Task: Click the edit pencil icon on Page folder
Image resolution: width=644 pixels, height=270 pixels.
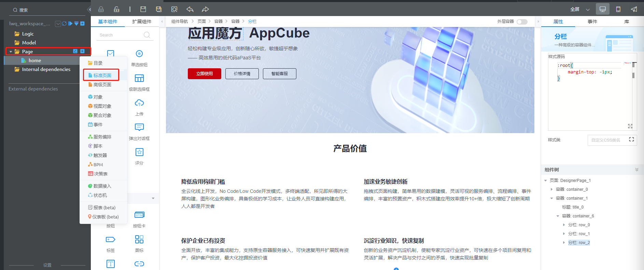Action: click(x=75, y=51)
